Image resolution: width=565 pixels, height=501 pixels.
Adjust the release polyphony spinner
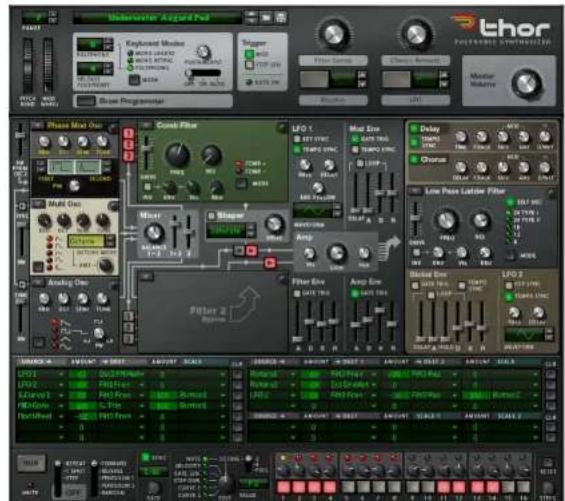click(x=108, y=68)
